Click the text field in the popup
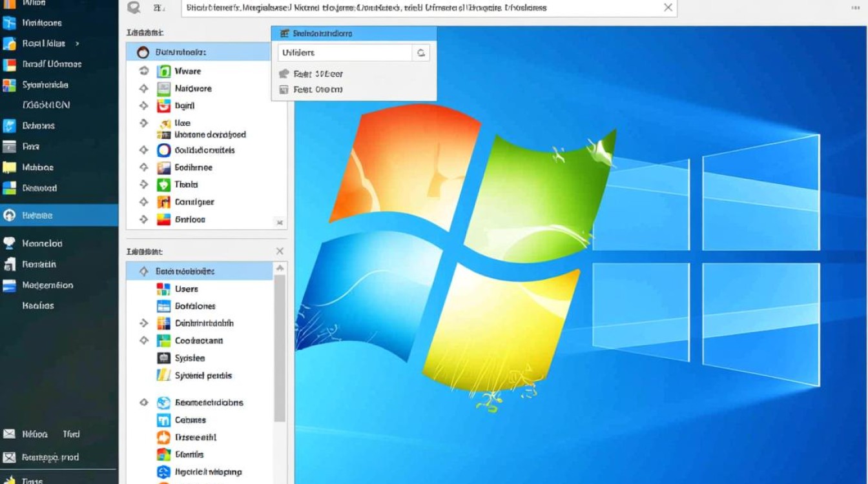This screenshot has height=484, width=868. (345, 53)
